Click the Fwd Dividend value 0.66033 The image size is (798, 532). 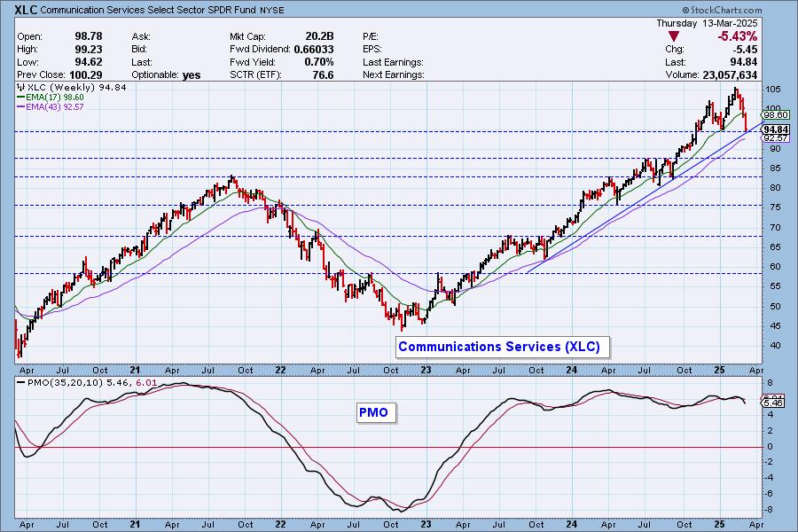[x=314, y=49]
